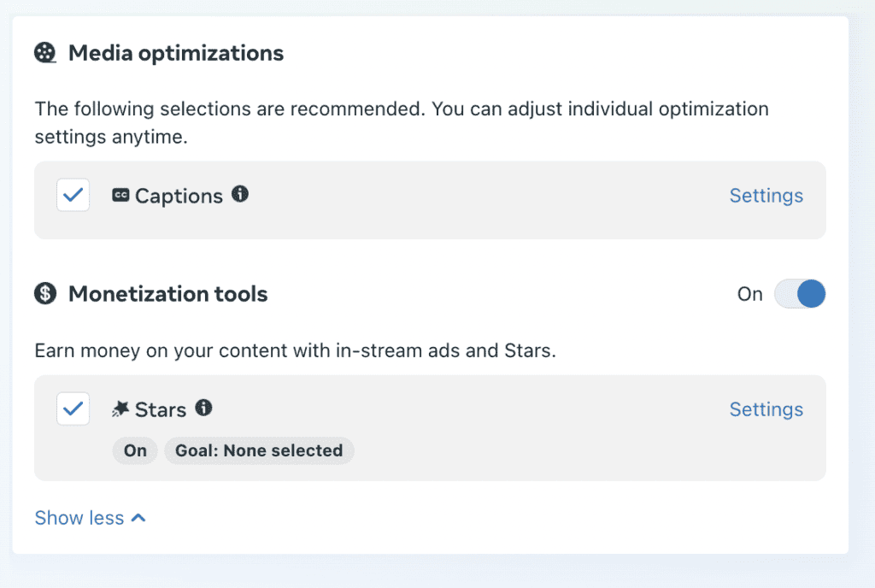Click the 'Stars' label text
This screenshot has width=875, height=588.
(x=160, y=409)
